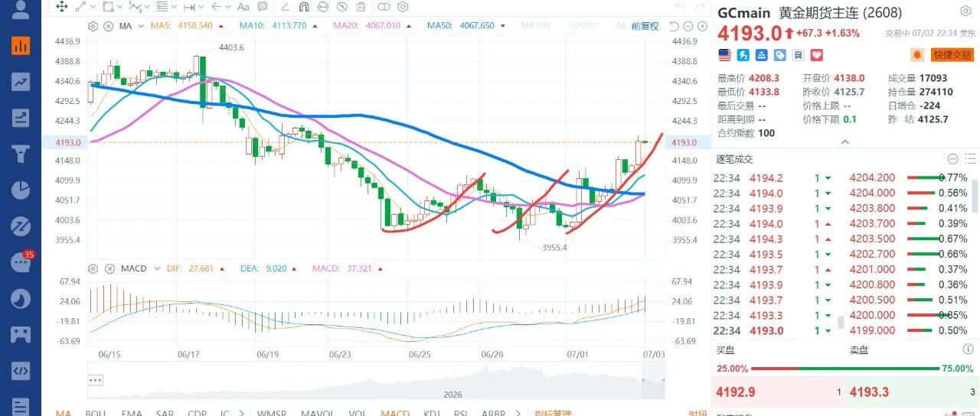Delete drawings with the trash icon
Image resolution: width=980 pixels, height=416 pixels.
coord(361,7)
